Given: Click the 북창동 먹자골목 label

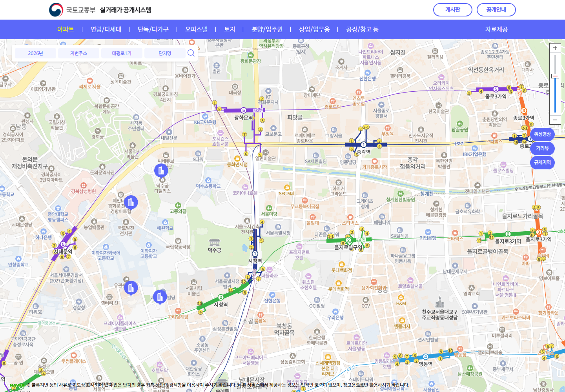Looking at the screenshot, I should point(284,329).
